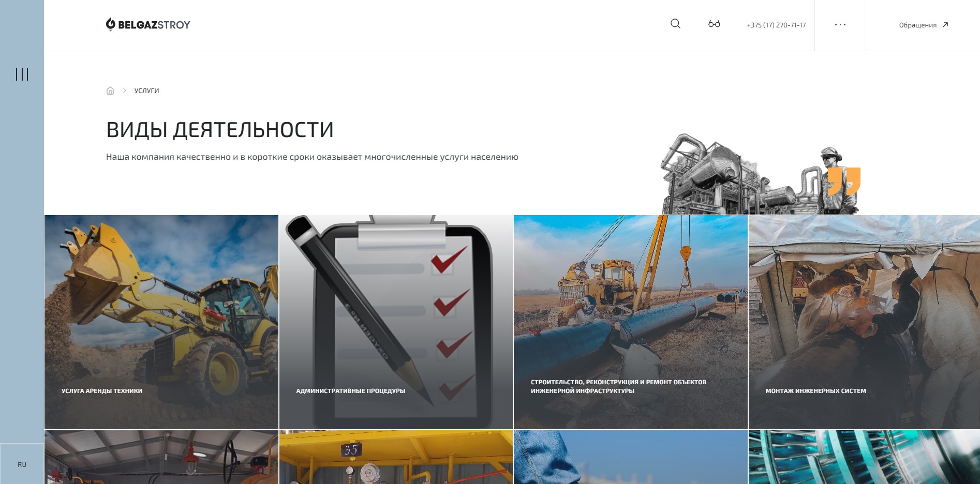Screen dimensions: 980x484
Task: Open the site search magnifier icon
Action: pyautogui.click(x=675, y=23)
